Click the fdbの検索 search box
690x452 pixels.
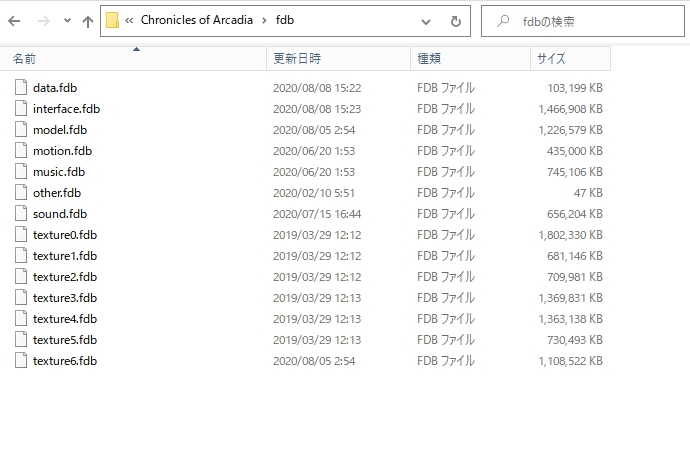click(590, 21)
